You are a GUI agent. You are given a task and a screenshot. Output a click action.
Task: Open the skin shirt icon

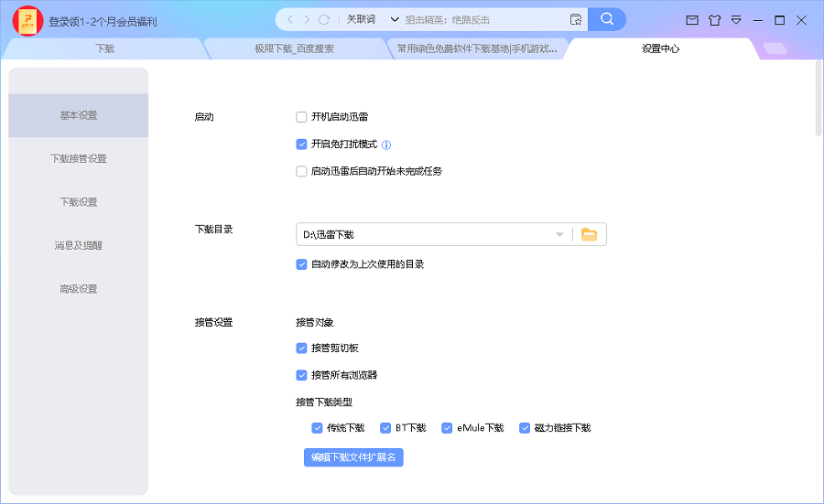click(714, 20)
